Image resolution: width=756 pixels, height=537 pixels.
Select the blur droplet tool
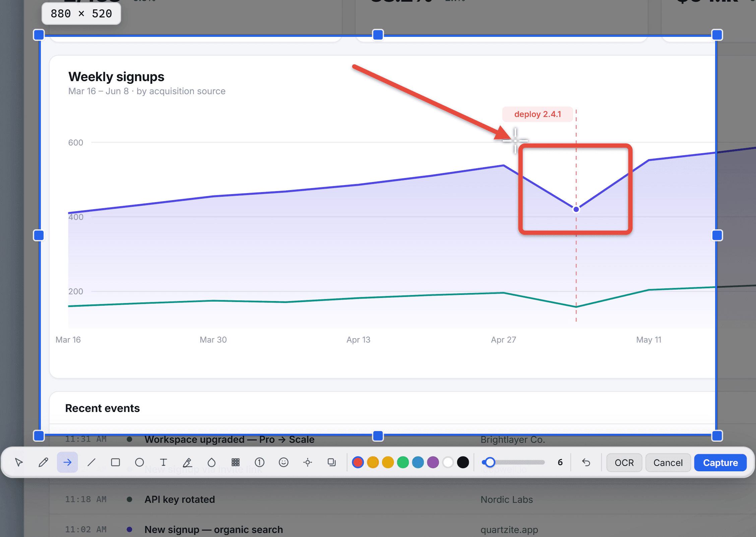coord(211,463)
